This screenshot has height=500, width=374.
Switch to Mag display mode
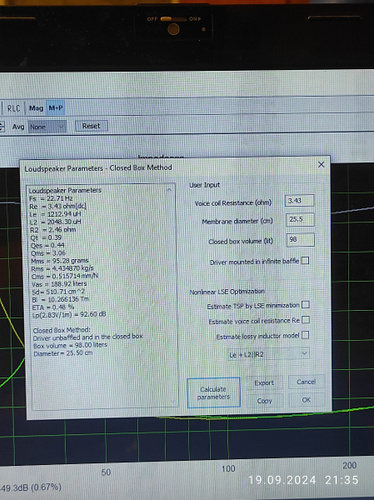click(x=36, y=108)
